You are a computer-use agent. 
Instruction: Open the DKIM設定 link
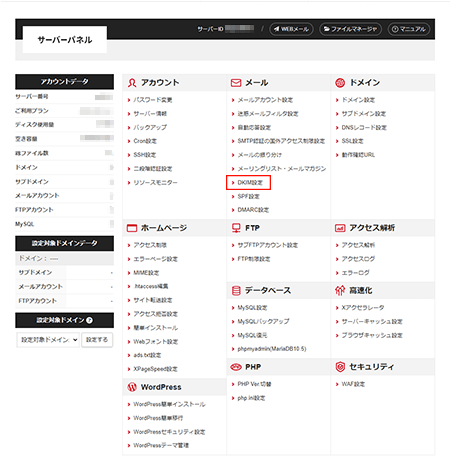click(250, 183)
